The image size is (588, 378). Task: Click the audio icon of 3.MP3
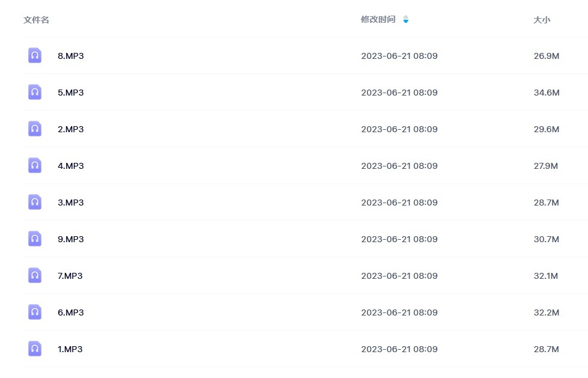point(35,202)
